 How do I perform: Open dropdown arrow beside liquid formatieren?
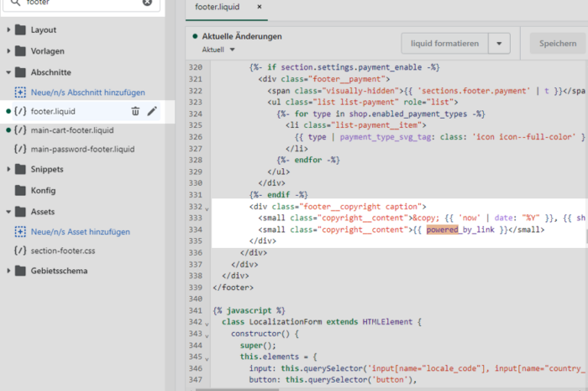(499, 44)
